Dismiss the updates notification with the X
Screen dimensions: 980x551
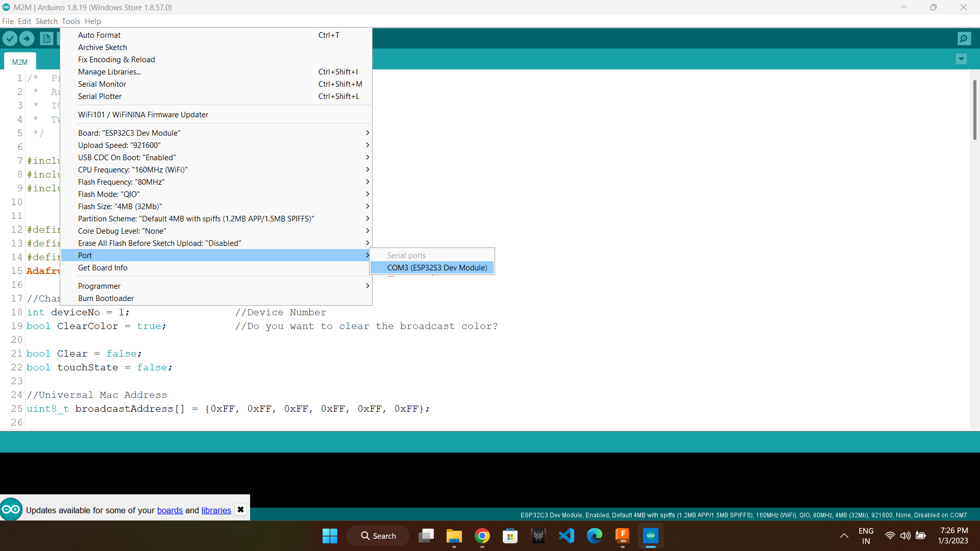[240, 509]
